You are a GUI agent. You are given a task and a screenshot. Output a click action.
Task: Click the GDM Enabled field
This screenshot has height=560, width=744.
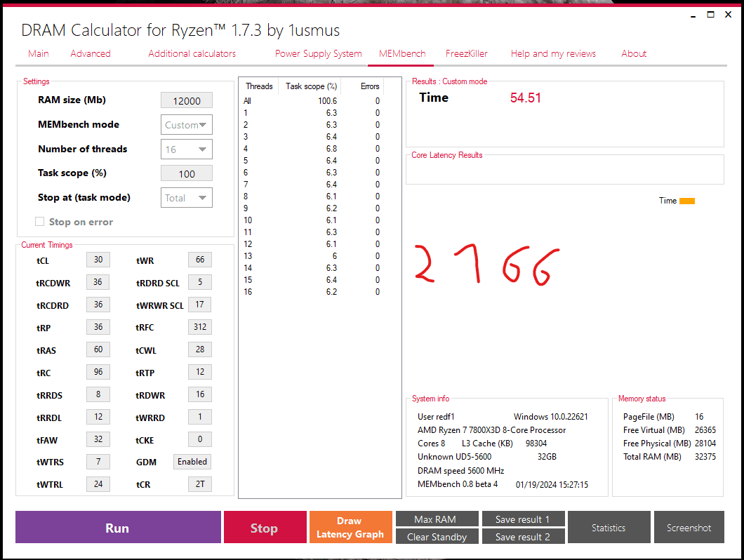point(192,461)
